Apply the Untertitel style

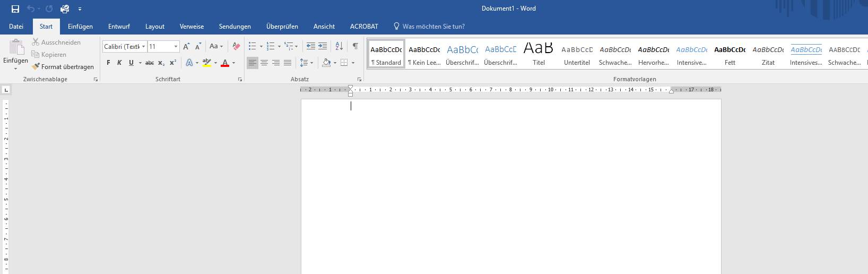[x=577, y=54]
